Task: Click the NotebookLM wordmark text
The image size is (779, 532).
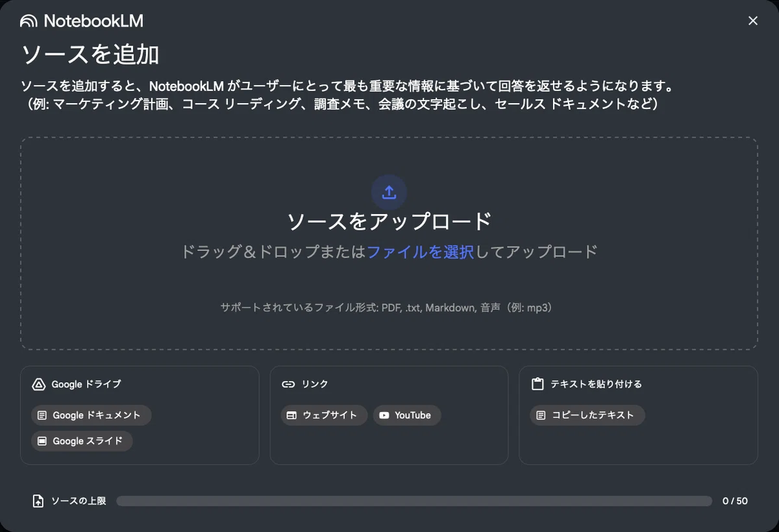Action: (x=93, y=21)
